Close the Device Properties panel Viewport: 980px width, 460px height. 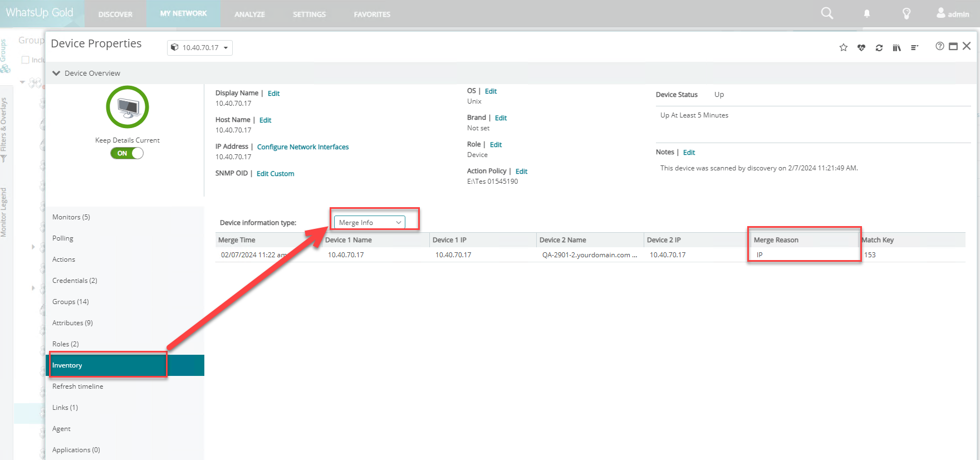(967, 46)
